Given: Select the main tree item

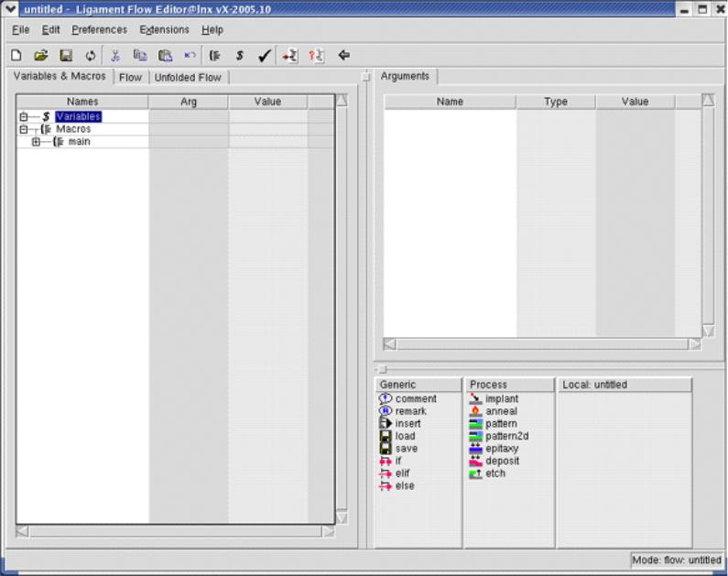Looking at the screenshot, I should [x=79, y=142].
